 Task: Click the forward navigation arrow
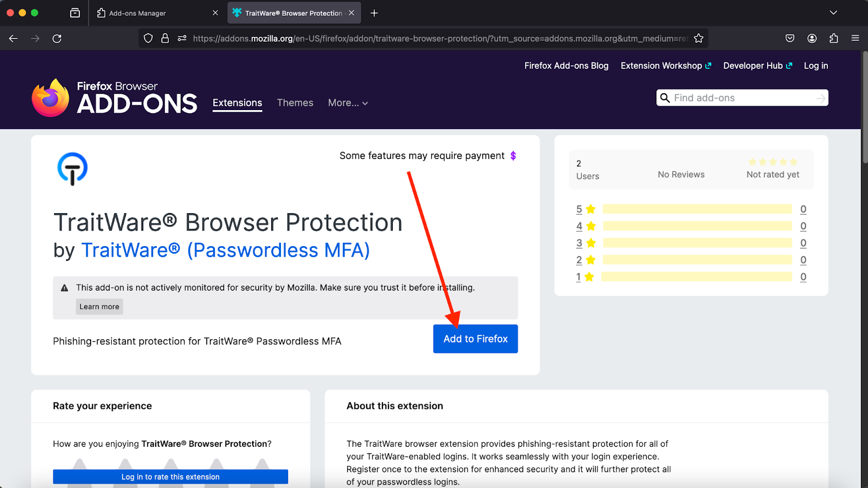(x=35, y=38)
